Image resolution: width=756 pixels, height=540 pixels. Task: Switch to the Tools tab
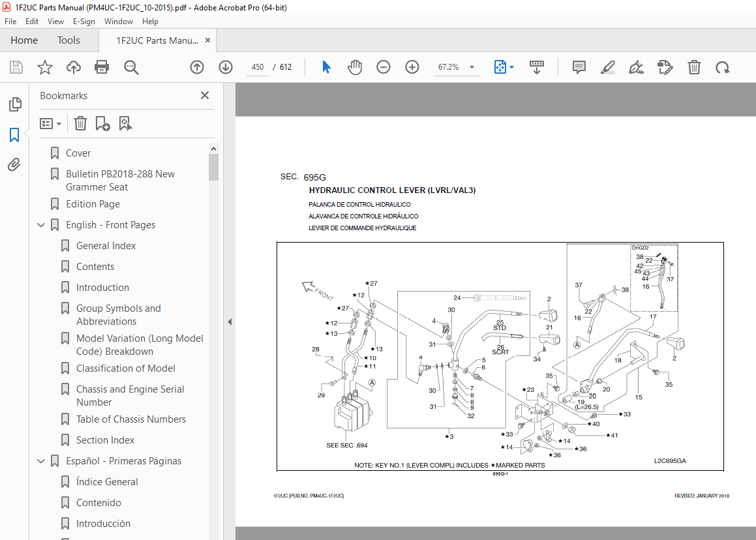(68, 40)
